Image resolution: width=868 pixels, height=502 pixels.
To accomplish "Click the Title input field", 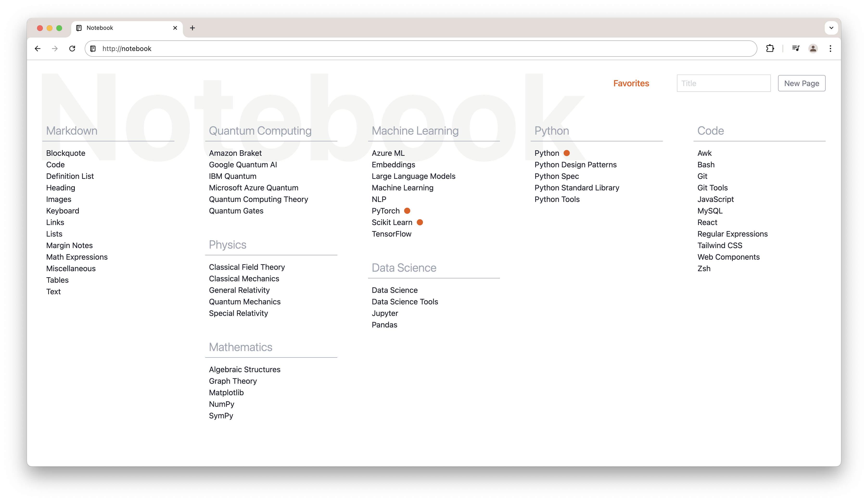I will click(x=723, y=83).
